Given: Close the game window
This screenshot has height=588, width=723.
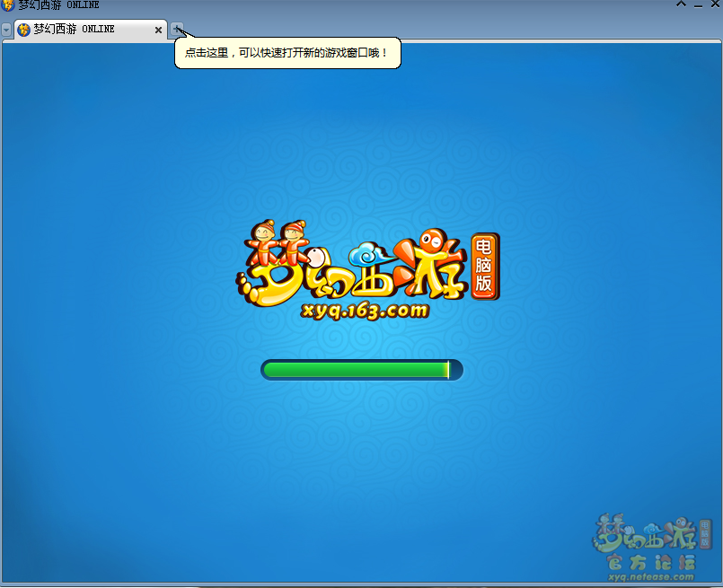Looking at the screenshot, I should click(715, 4).
